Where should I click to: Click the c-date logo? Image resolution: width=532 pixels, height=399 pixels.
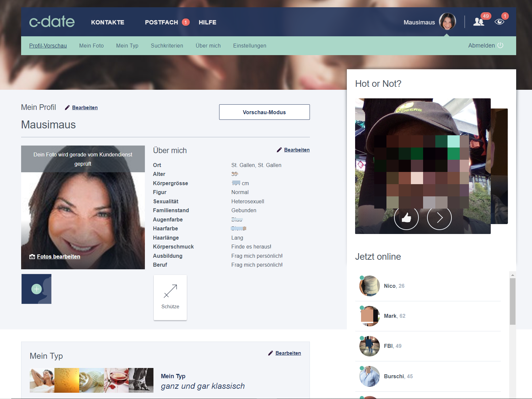52,22
